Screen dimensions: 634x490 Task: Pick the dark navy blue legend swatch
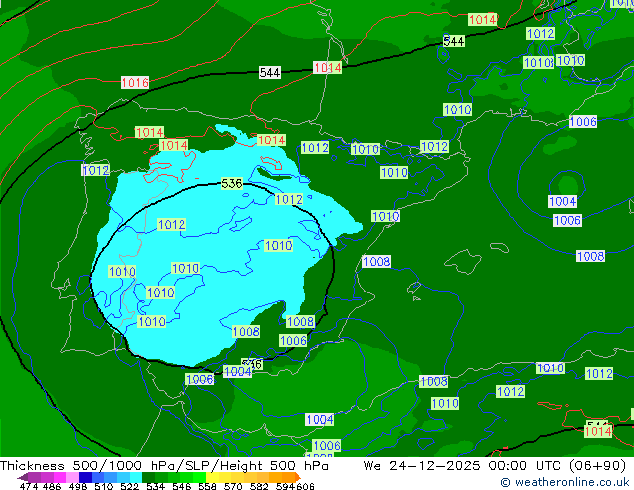click(85, 477)
